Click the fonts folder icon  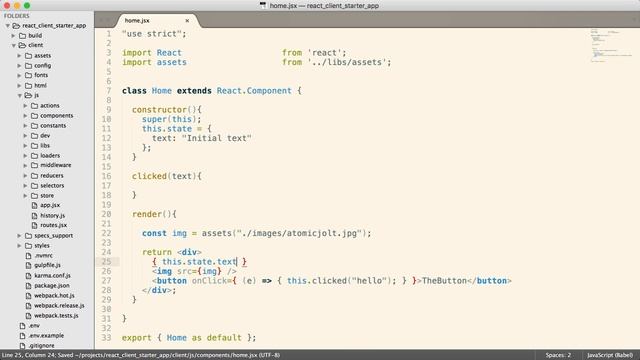tap(28, 76)
